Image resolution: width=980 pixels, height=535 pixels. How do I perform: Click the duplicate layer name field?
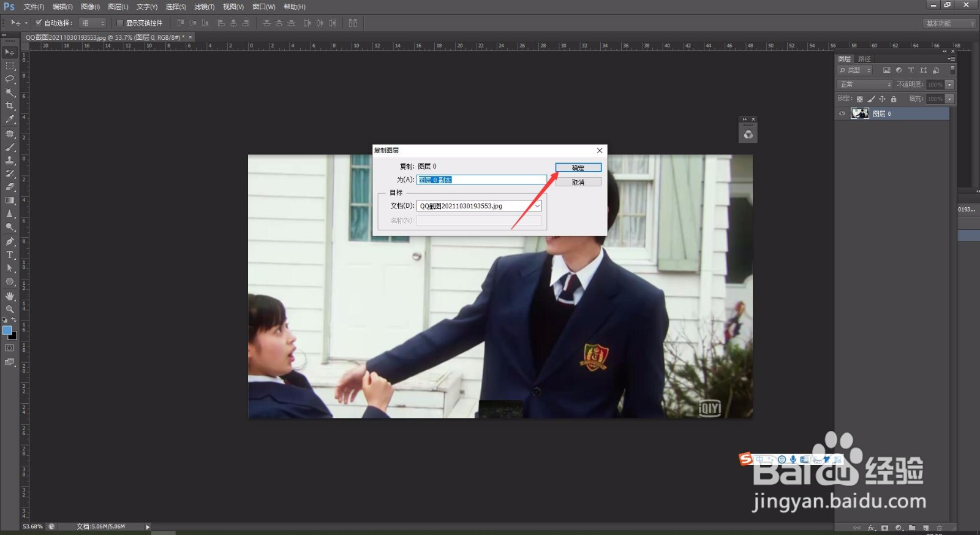tap(481, 180)
